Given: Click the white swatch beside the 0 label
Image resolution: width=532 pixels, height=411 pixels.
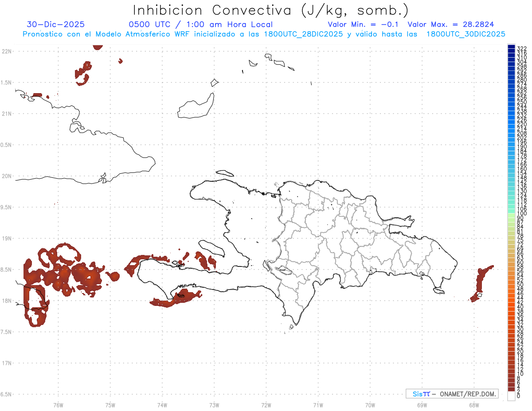Looking at the screenshot, I should point(511,396).
